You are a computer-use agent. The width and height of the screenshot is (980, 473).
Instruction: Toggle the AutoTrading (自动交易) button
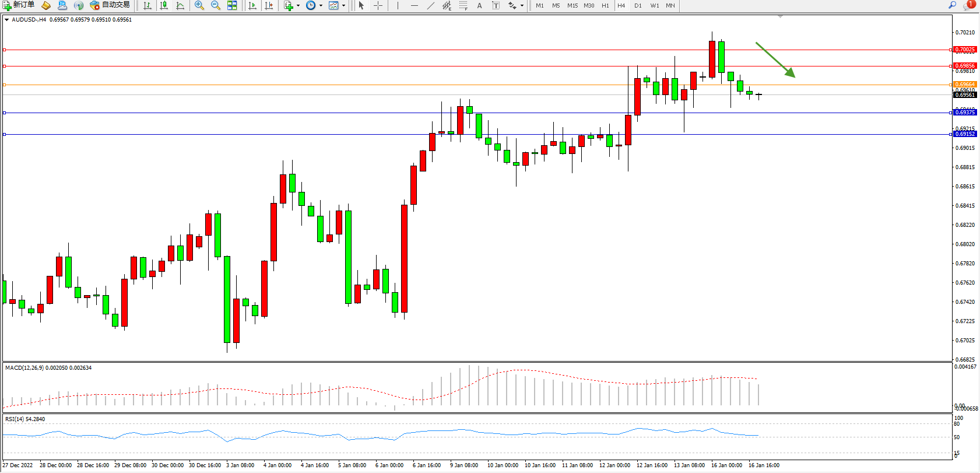click(x=110, y=5)
